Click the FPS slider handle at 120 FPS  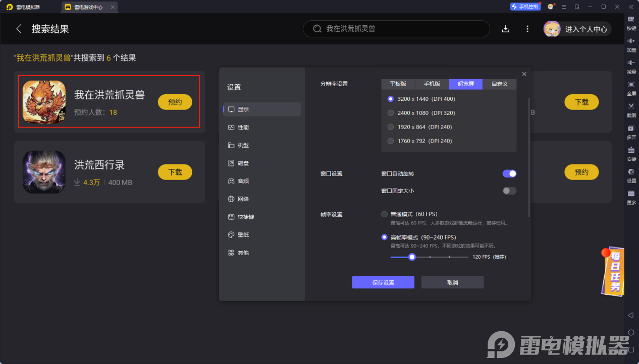pyautogui.click(x=412, y=257)
